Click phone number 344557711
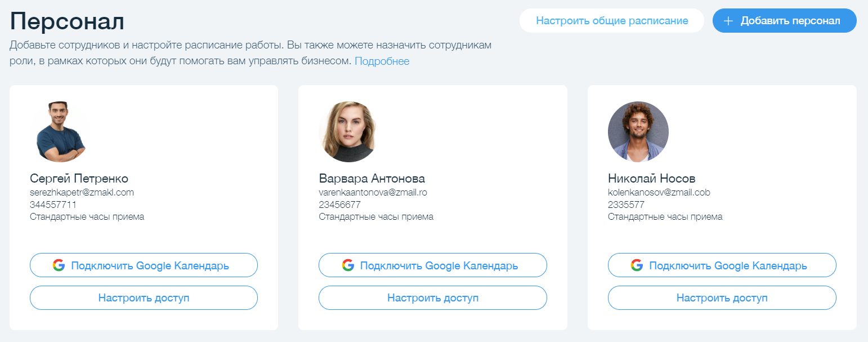This screenshot has height=342, width=868. click(53, 205)
